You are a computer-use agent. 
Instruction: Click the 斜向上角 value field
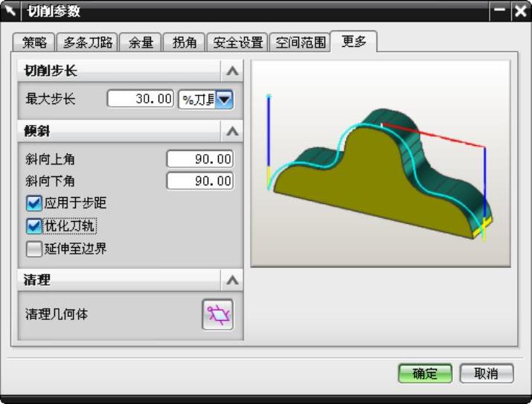(x=200, y=158)
